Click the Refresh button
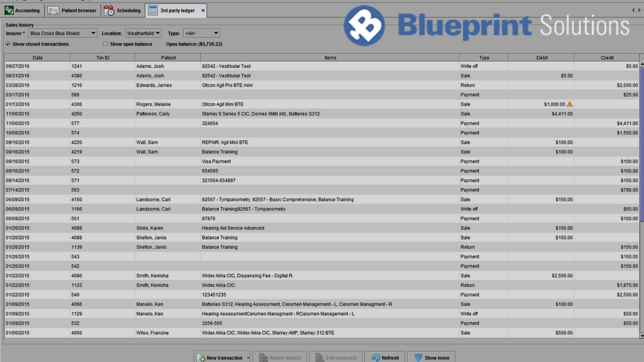The height and width of the screenshot is (362, 644). click(x=385, y=357)
